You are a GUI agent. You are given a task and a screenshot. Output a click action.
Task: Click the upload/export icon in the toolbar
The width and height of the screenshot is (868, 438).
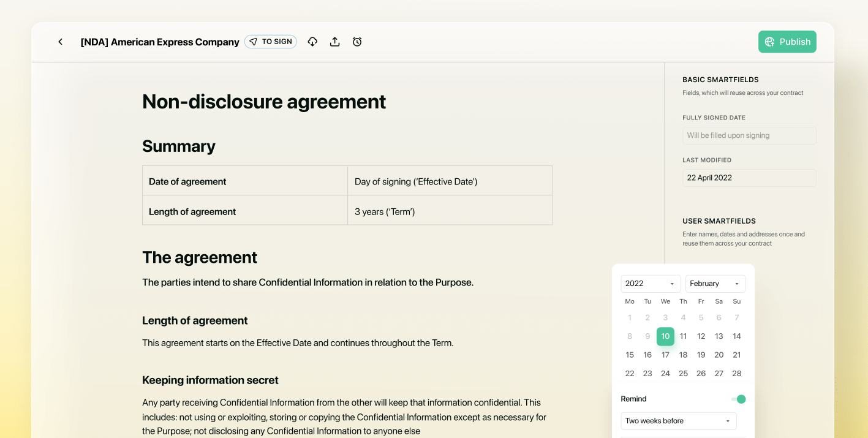coord(334,41)
